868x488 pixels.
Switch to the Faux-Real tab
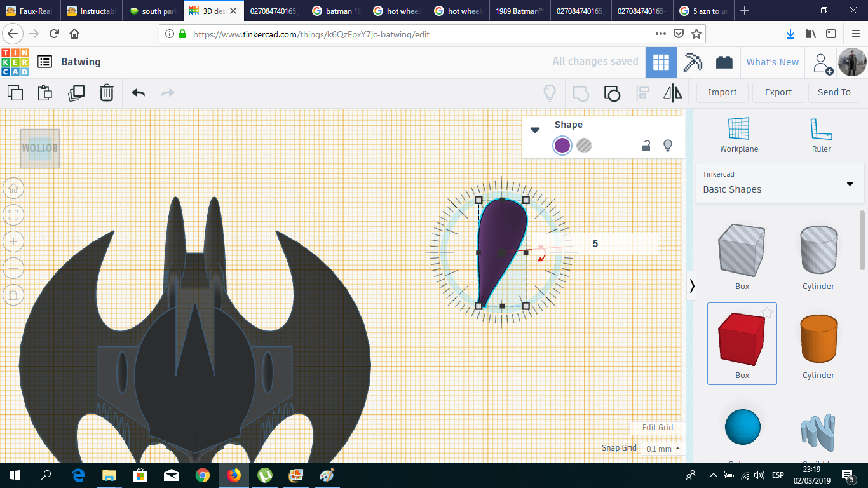coord(31,11)
